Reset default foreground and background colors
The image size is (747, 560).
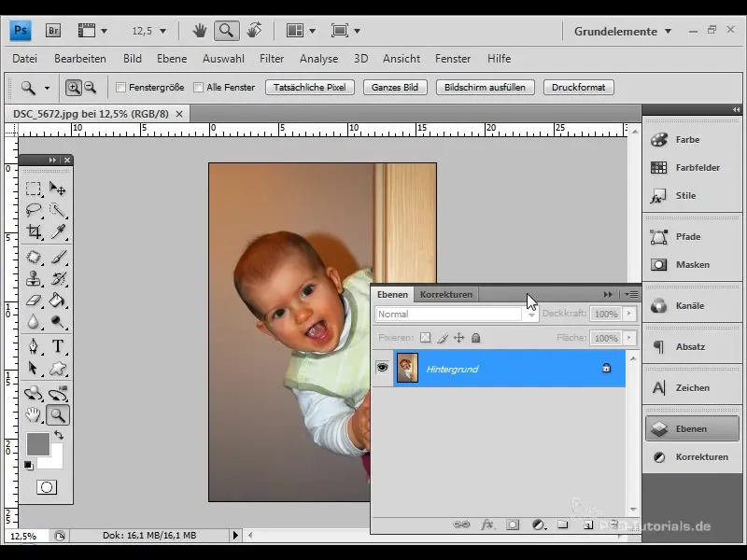[x=29, y=466]
